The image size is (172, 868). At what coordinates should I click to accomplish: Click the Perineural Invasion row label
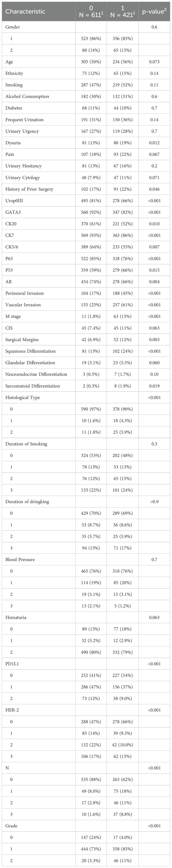pos(25,293)
